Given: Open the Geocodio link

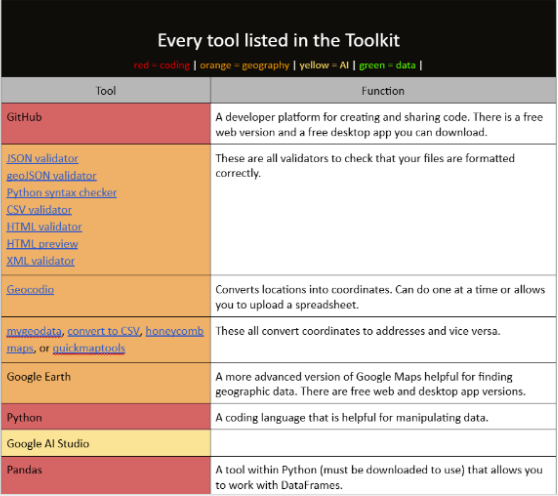Looking at the screenshot, I should [x=30, y=289].
